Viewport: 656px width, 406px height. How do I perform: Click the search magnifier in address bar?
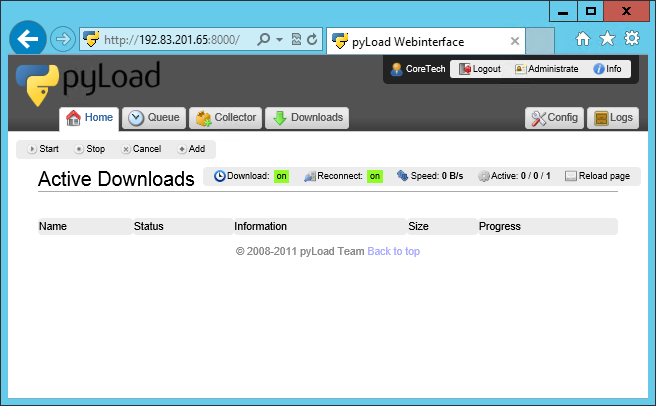264,40
